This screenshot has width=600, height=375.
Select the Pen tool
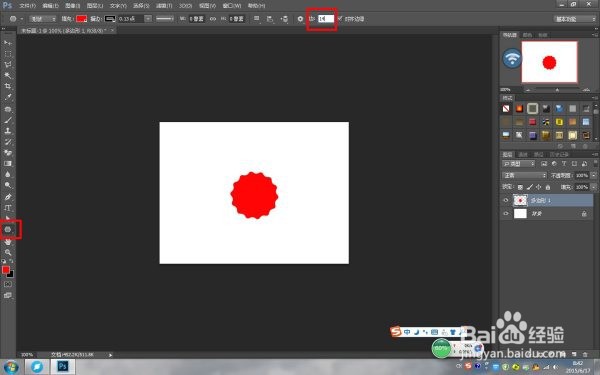(x=8, y=197)
